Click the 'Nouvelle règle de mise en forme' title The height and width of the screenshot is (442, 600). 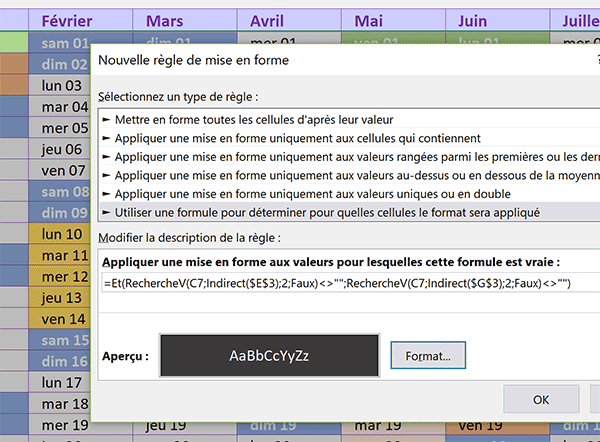(194, 60)
